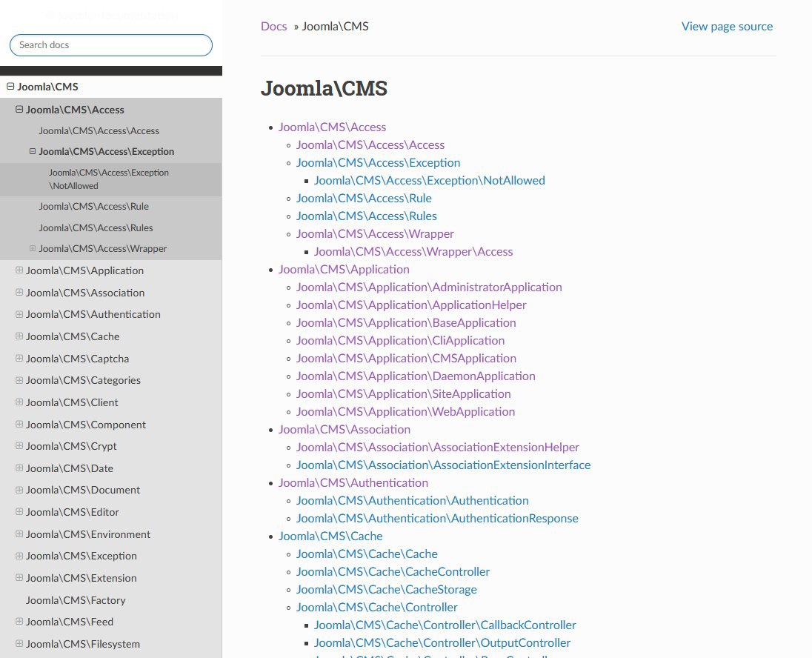Open Joomla\CMS\Cache content link
The image size is (812, 658).
click(330, 536)
